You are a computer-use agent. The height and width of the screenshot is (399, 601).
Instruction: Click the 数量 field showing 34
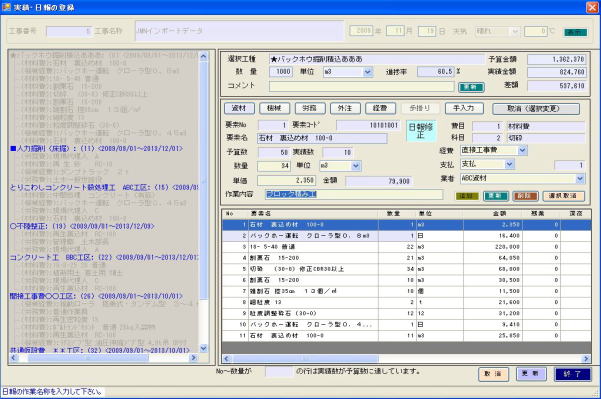[274, 166]
